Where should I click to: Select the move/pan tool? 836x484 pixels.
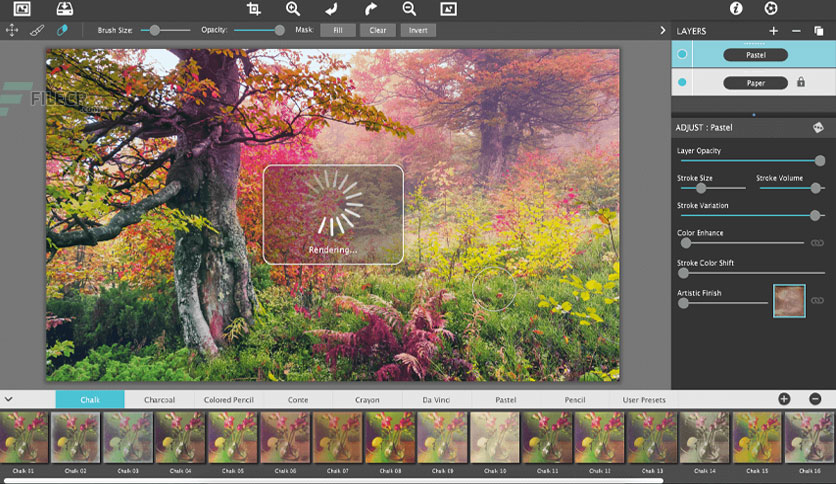click(x=12, y=30)
